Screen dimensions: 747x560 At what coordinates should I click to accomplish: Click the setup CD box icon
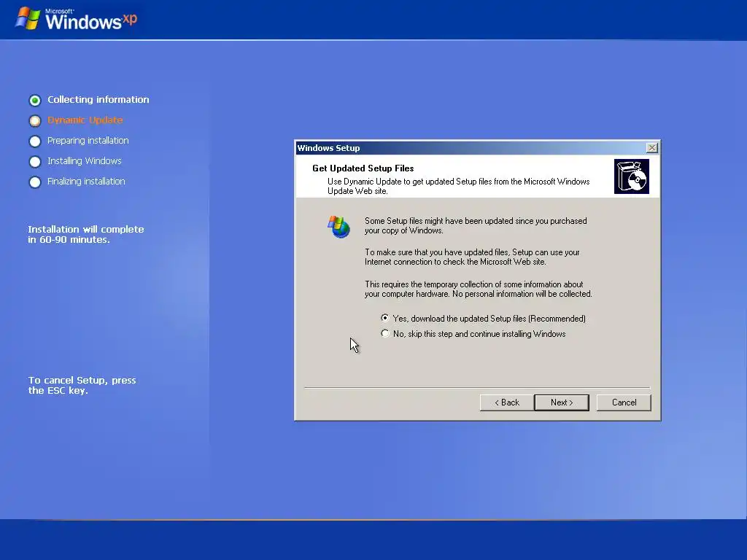[631, 176]
